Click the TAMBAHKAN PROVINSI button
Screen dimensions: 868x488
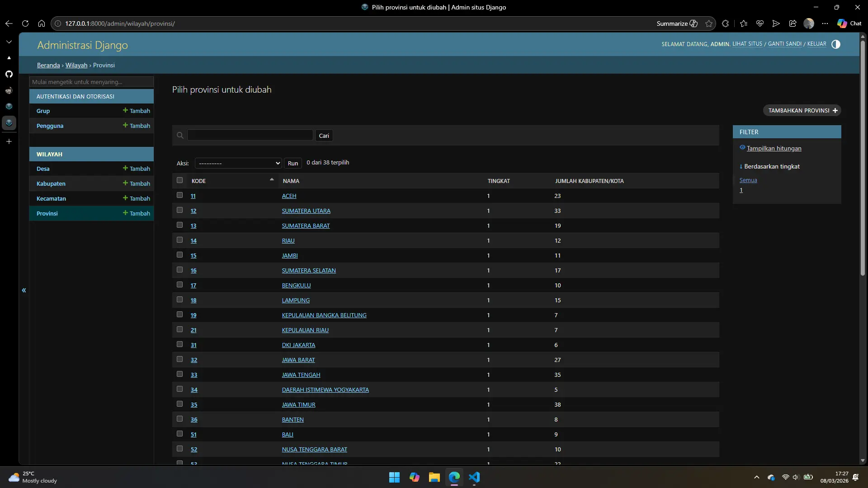(x=802, y=110)
